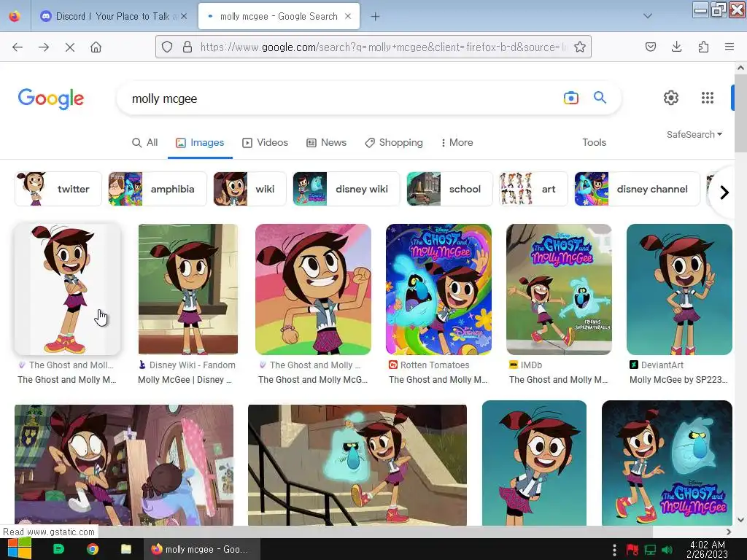Click the padlock site security icon
The image size is (747, 560).
[x=187, y=47]
